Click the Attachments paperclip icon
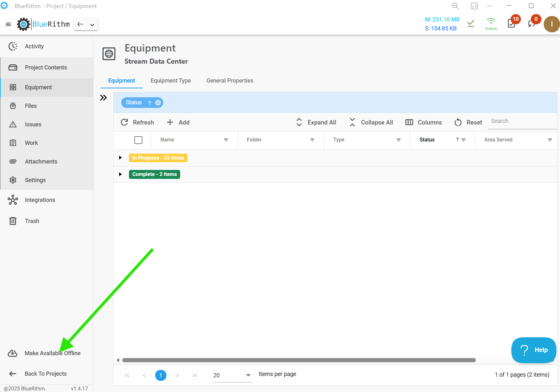Viewport: 560px width, 392px height. click(13, 162)
